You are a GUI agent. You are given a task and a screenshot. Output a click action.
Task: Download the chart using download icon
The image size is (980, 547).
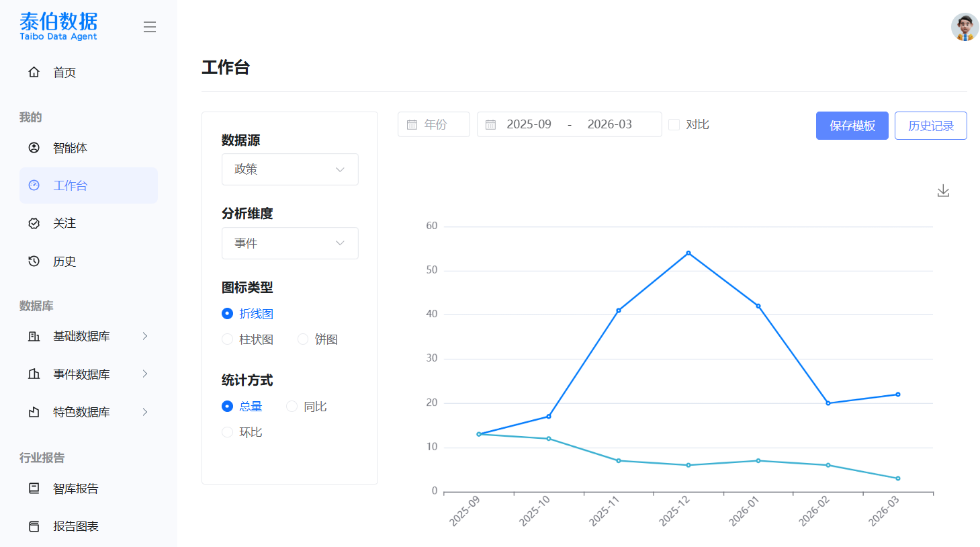click(x=943, y=191)
